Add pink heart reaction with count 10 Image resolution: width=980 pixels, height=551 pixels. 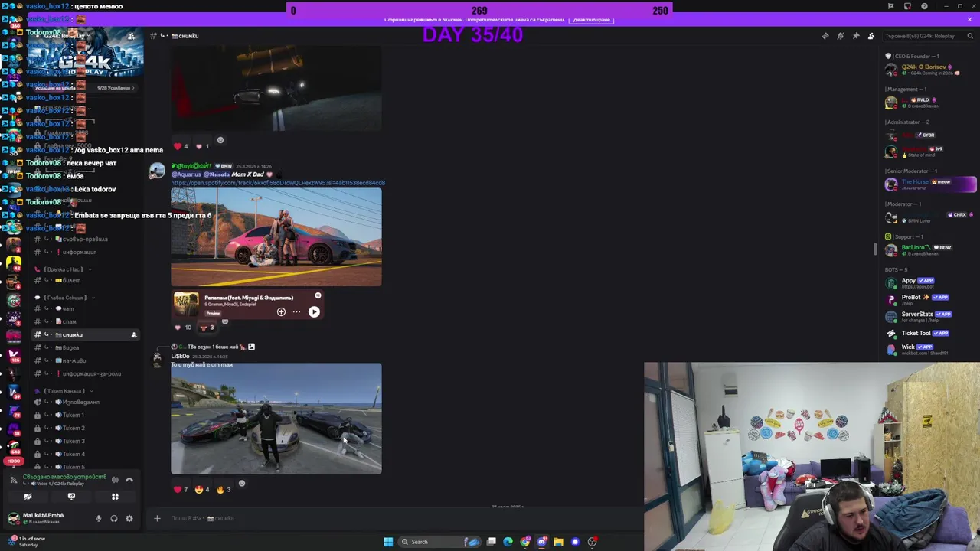pyautogui.click(x=182, y=328)
